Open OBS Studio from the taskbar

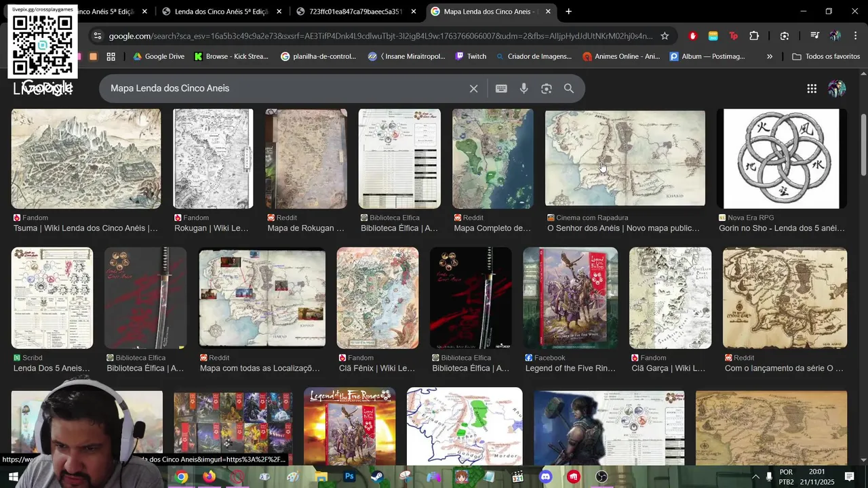[x=601, y=476]
